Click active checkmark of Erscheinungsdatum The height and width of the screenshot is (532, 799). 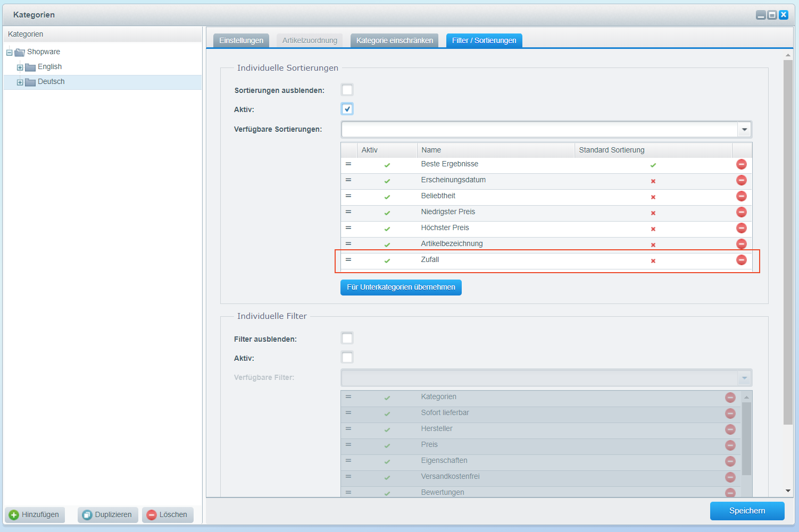387,181
